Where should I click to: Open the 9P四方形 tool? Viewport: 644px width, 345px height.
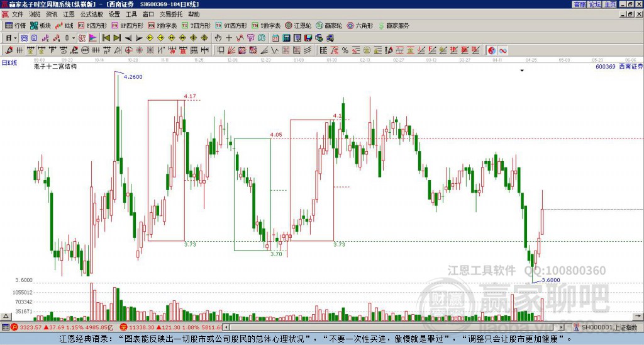click(127, 25)
